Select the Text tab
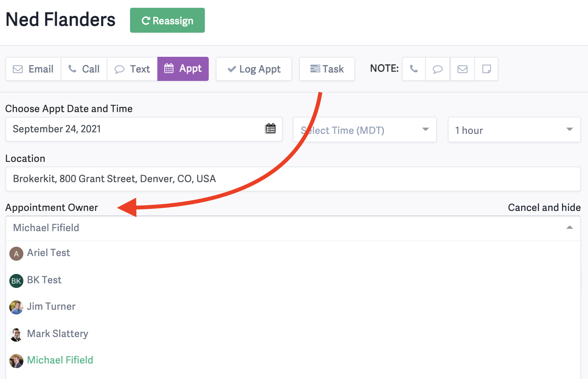 [132, 69]
